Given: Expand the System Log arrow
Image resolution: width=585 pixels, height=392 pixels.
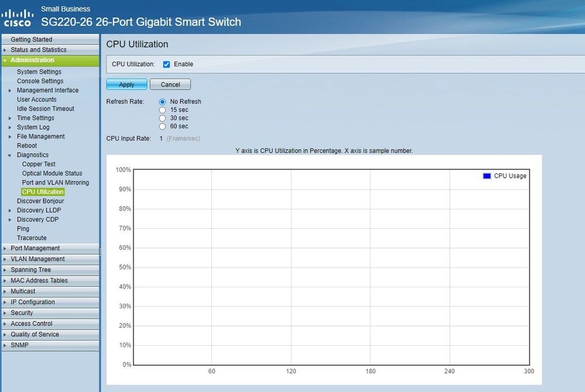Looking at the screenshot, I should coord(10,128).
